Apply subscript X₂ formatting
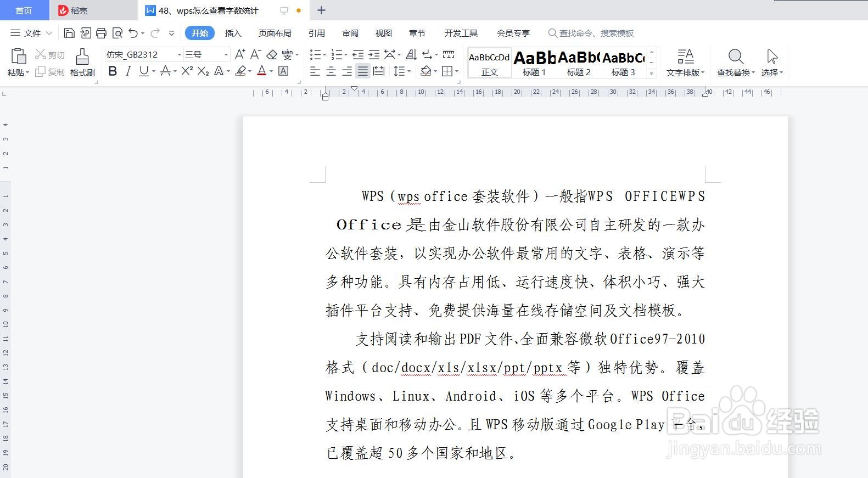 coord(203,71)
